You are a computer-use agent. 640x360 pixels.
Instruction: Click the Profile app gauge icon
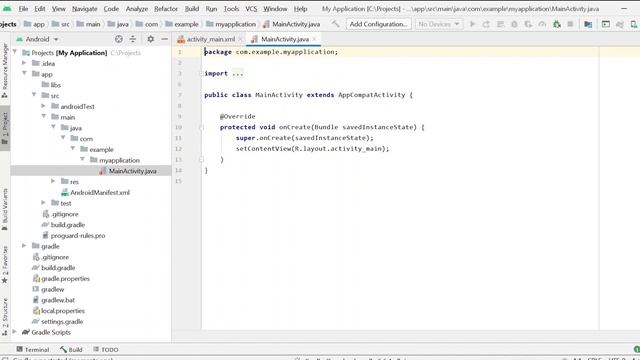point(542,24)
